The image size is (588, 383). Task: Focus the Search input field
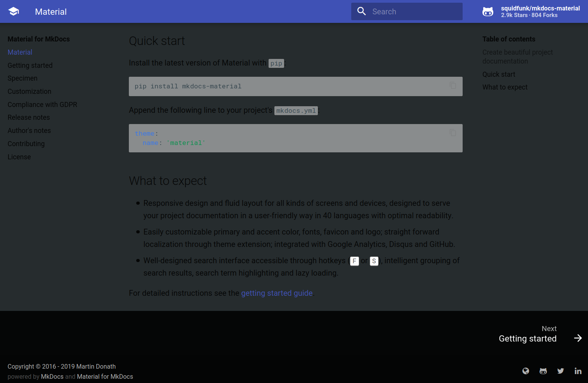[407, 12]
